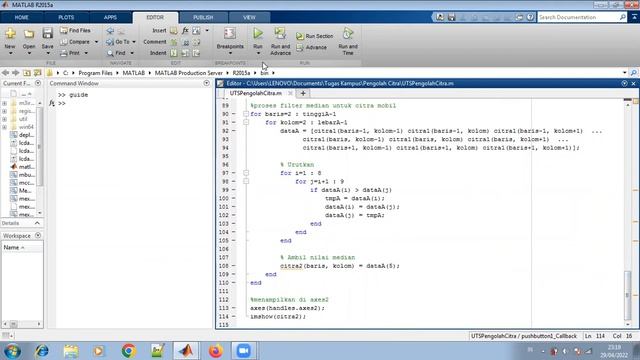640x360 pixels.
Task: Click the browse for folder icon
Action: 38,73
